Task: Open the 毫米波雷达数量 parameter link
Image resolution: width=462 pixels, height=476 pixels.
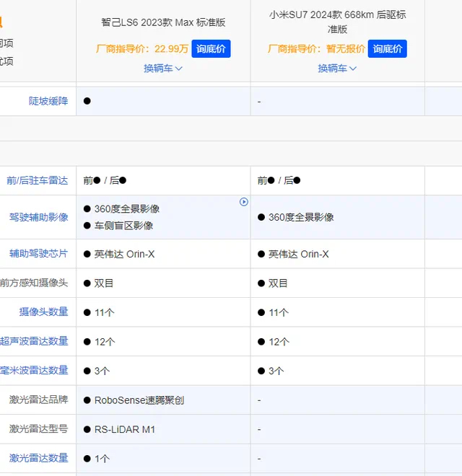Action: [34, 370]
